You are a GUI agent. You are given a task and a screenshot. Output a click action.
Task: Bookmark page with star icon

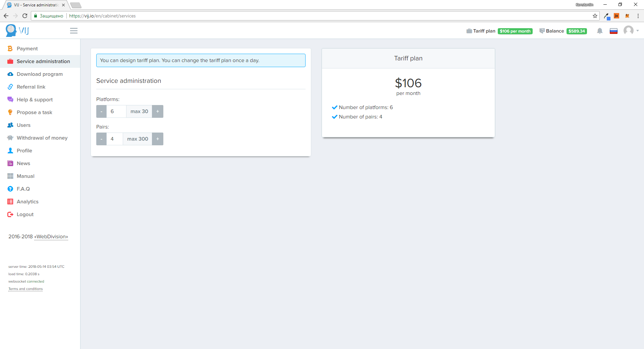pyautogui.click(x=595, y=16)
